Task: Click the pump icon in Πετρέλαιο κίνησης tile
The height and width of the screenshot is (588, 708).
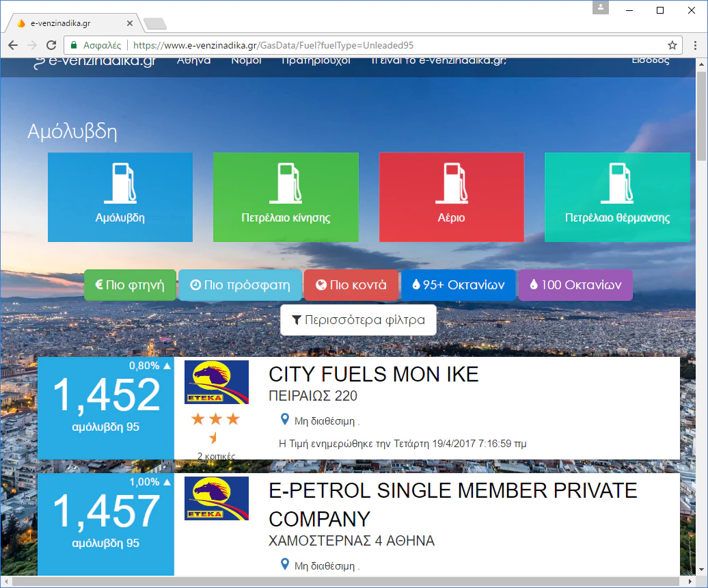Action: 286,183
